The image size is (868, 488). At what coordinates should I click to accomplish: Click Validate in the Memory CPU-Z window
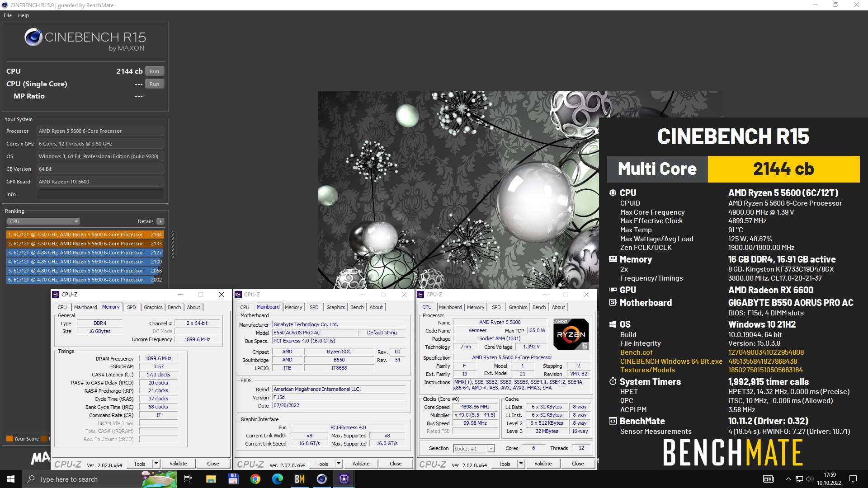pyautogui.click(x=178, y=464)
